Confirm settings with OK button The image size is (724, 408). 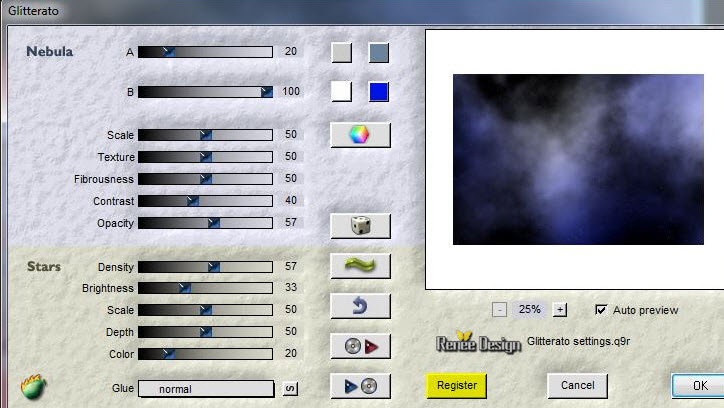[700, 385]
